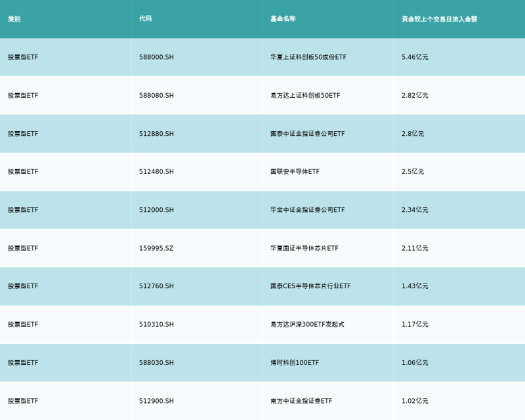Screen dimensions: 525x420
Task: Select code cell 512000.SH
Action: (156, 209)
